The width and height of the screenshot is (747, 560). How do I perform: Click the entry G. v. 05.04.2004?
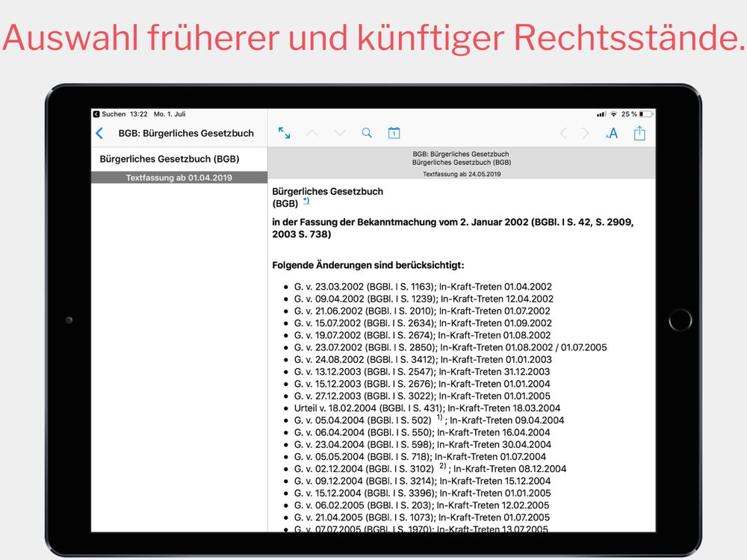click(x=429, y=420)
